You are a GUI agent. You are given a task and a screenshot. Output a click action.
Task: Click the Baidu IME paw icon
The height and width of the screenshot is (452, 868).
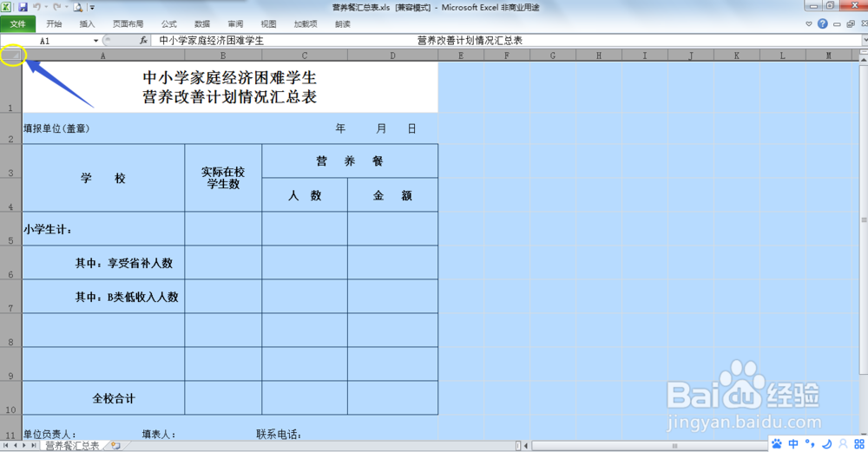(777, 443)
